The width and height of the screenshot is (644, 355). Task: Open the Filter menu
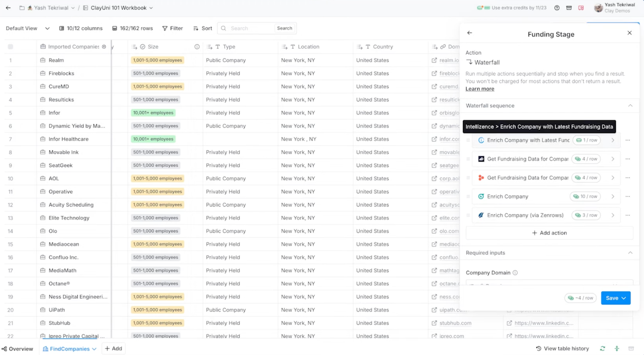173,28
